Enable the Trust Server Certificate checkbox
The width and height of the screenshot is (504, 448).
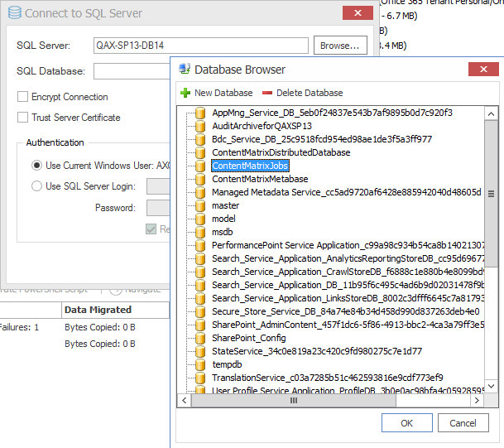[22, 117]
